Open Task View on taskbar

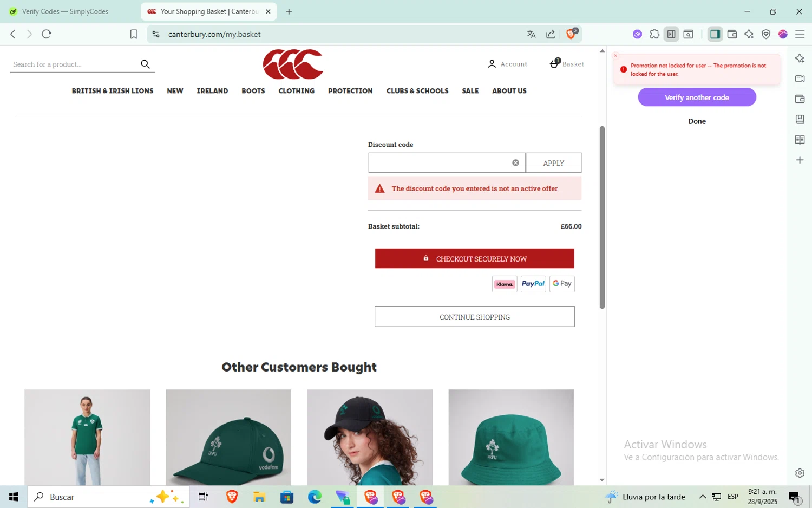[x=203, y=497]
